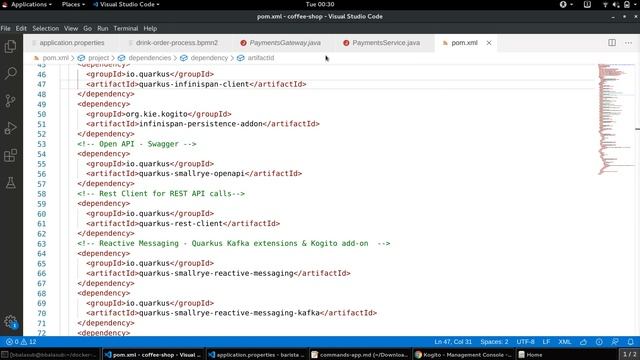Image resolution: width=640 pixels, height=360 pixels.
Task: Open the Testing flask view
Action: click(11, 183)
